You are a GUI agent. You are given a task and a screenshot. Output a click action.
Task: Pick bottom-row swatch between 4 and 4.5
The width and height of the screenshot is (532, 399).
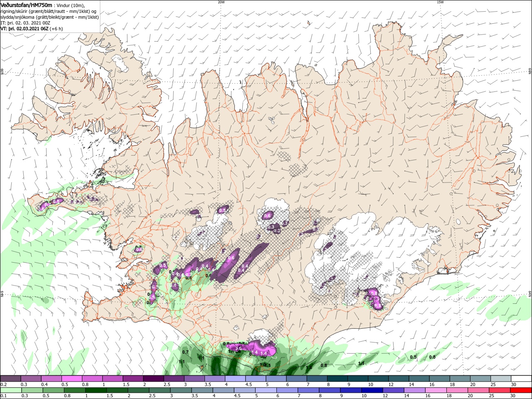pyautogui.click(x=223, y=390)
